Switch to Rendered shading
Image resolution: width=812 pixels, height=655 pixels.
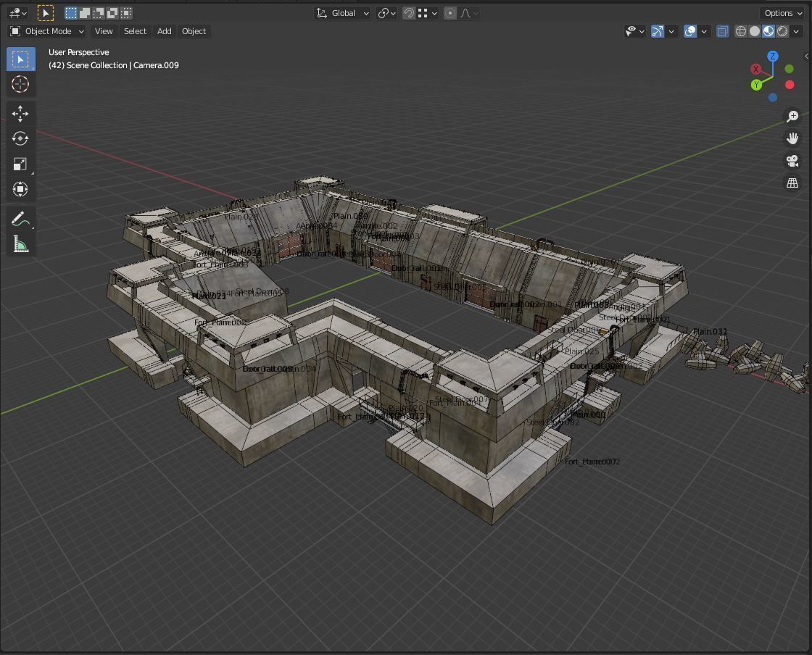[782, 32]
